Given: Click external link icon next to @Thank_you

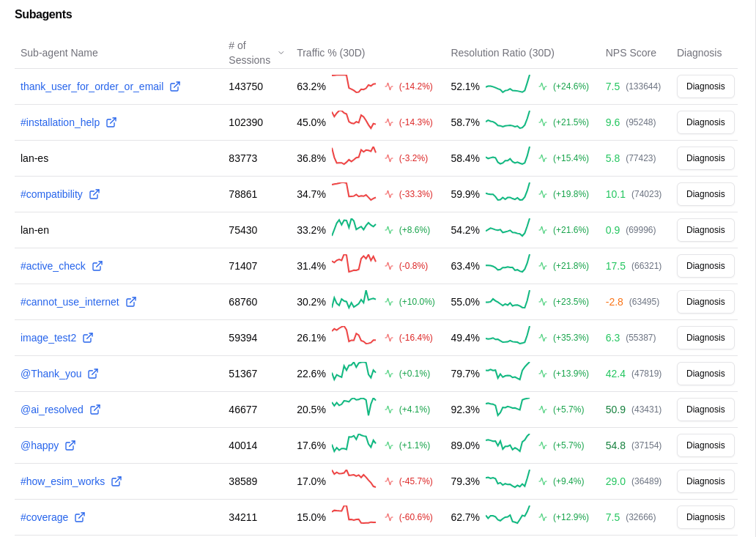Looking at the screenshot, I should (92, 374).
